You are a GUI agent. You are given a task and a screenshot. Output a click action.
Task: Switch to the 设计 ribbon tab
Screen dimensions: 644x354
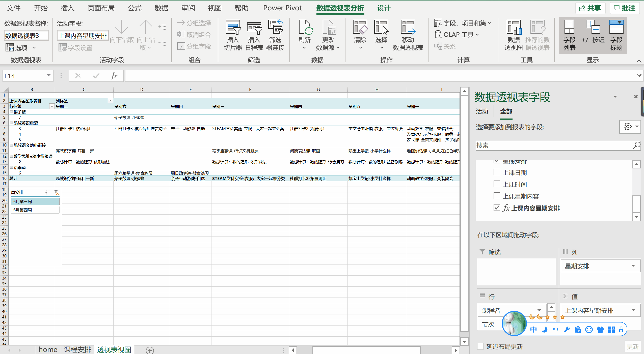tap(384, 8)
